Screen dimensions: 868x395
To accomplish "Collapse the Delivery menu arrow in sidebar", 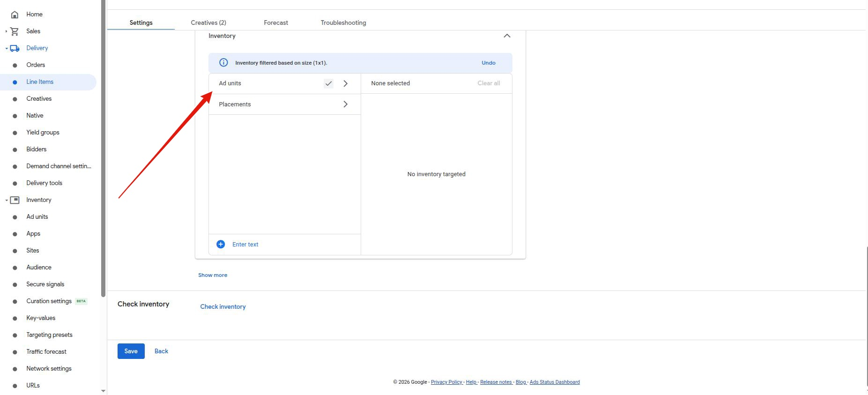I will (x=6, y=48).
